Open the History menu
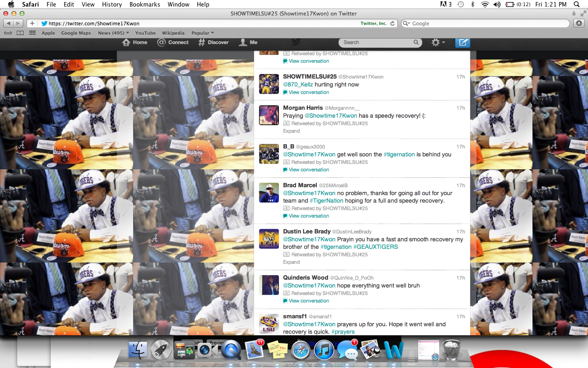588x368 pixels. (x=112, y=4)
